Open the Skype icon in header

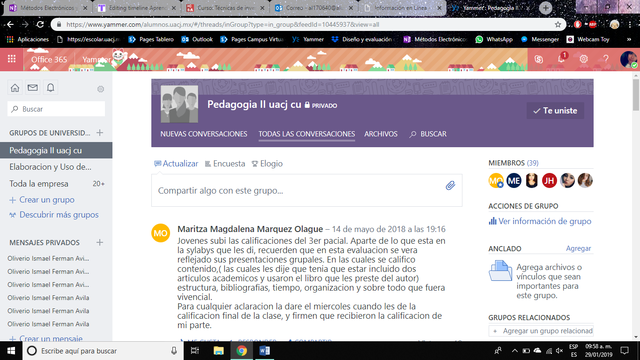(x=539, y=59)
